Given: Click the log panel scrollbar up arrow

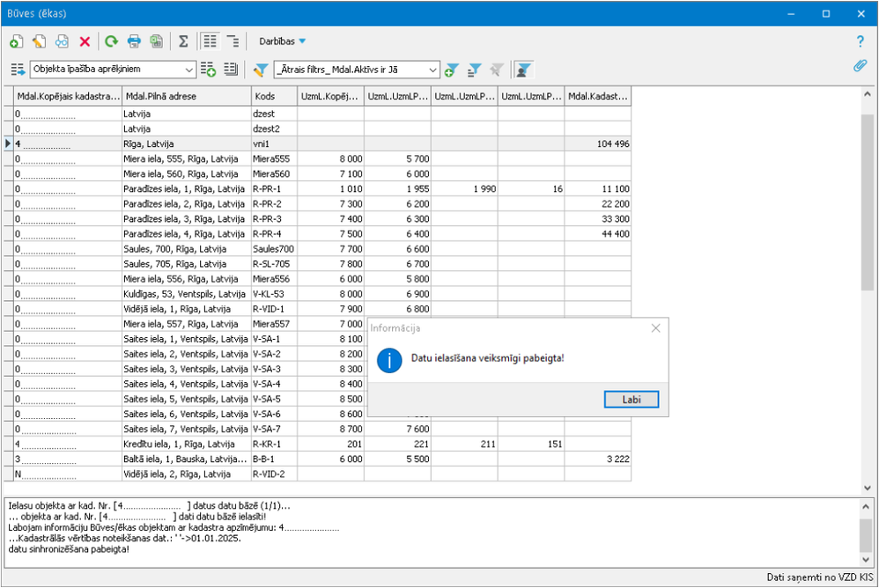Looking at the screenshot, I should (866, 507).
